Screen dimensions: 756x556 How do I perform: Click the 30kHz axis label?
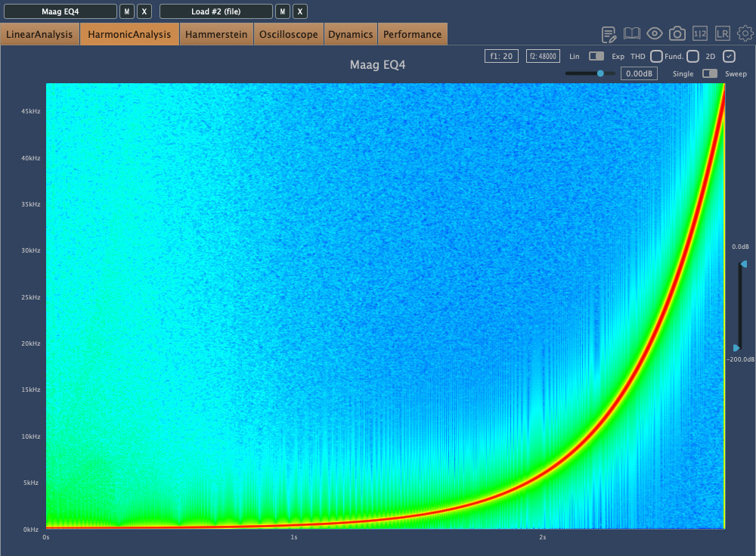(x=30, y=250)
